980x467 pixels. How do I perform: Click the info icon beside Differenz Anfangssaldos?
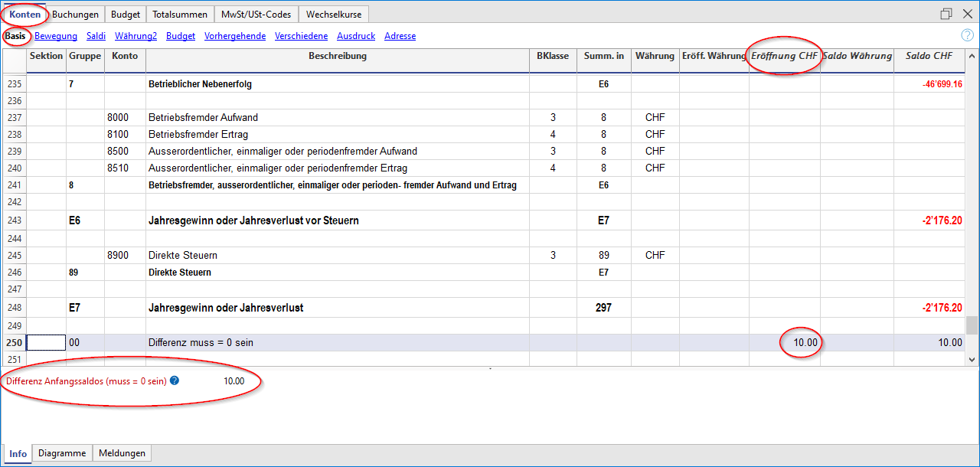coord(175,380)
